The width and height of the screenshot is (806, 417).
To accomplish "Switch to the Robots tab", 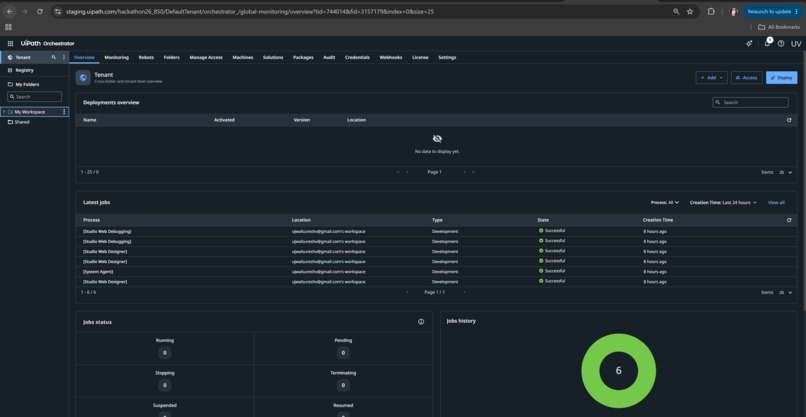I will [146, 58].
